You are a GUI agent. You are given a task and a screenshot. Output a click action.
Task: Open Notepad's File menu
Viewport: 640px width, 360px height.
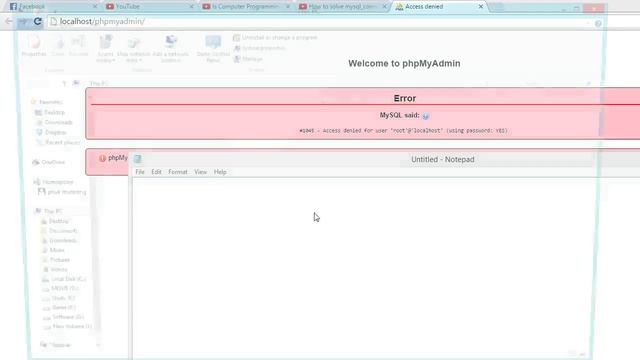(x=140, y=172)
